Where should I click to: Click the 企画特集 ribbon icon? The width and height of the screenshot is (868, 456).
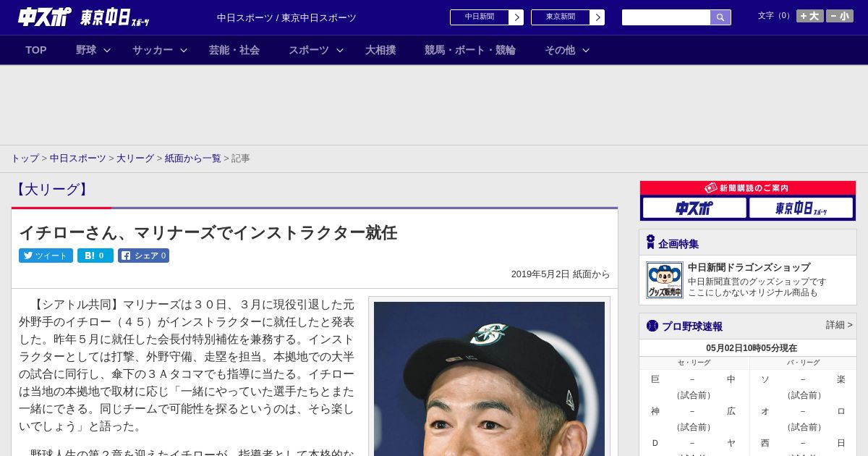[x=650, y=242]
